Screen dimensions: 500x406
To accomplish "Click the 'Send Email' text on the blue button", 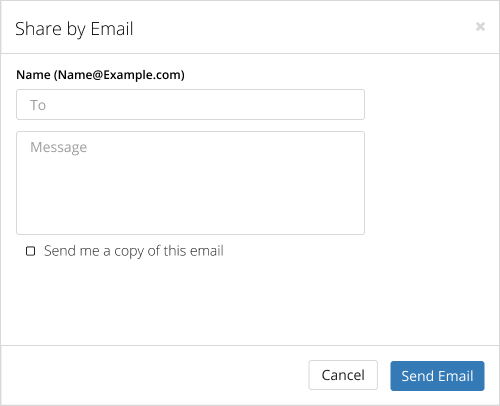I will click(437, 376).
